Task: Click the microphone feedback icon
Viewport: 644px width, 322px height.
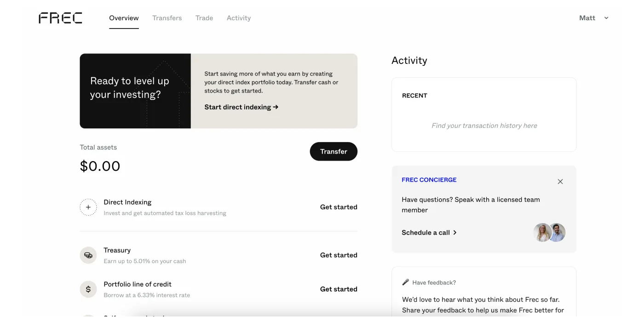Action: (x=406, y=282)
